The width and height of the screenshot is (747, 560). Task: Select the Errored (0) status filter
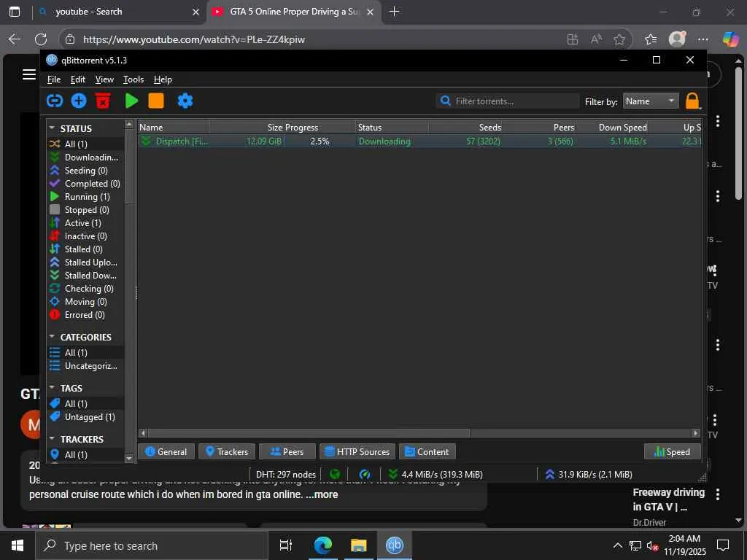point(85,315)
